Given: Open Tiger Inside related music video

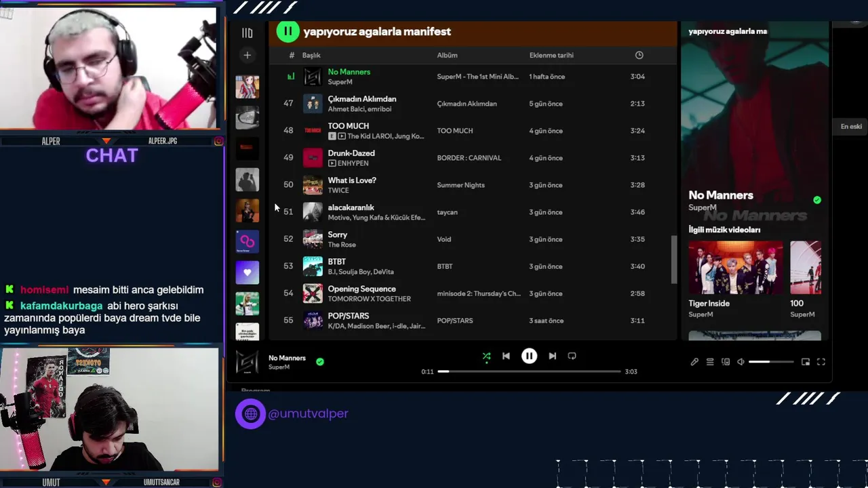Looking at the screenshot, I should 735,268.
